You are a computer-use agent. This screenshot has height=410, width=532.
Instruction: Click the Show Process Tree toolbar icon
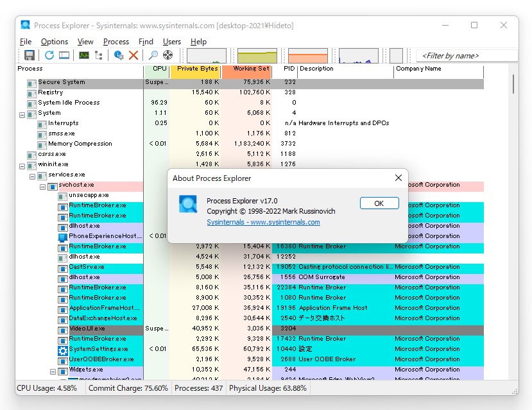click(99, 55)
